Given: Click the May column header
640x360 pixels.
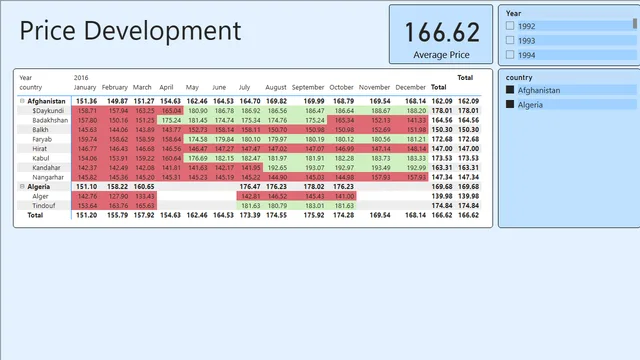Looking at the screenshot, I should click(192, 87).
